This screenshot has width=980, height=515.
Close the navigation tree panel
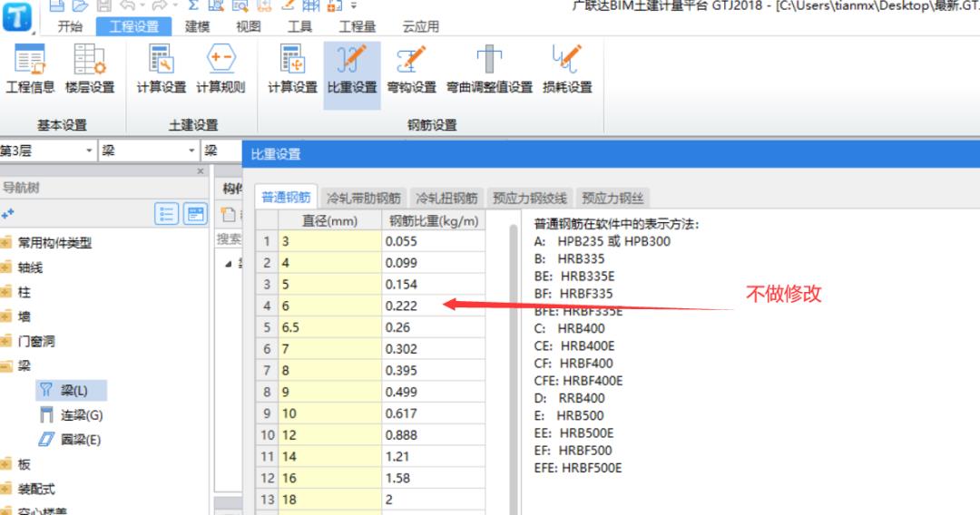(x=201, y=170)
